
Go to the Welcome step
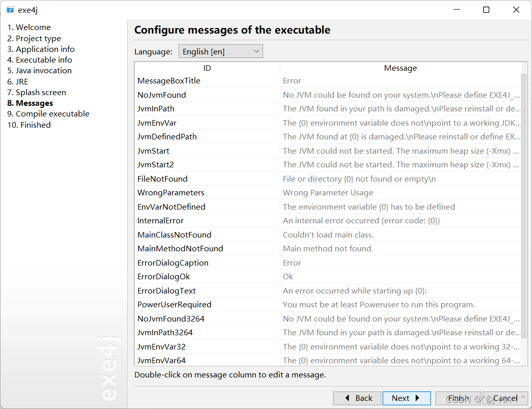(x=29, y=27)
